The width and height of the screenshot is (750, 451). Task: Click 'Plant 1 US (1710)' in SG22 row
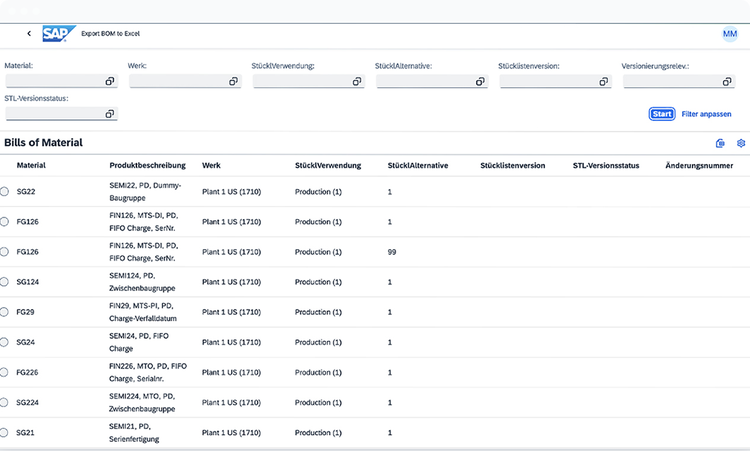pos(232,191)
